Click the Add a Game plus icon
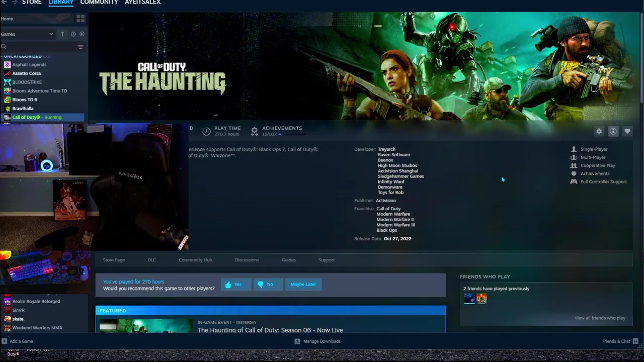 [x=4, y=341]
